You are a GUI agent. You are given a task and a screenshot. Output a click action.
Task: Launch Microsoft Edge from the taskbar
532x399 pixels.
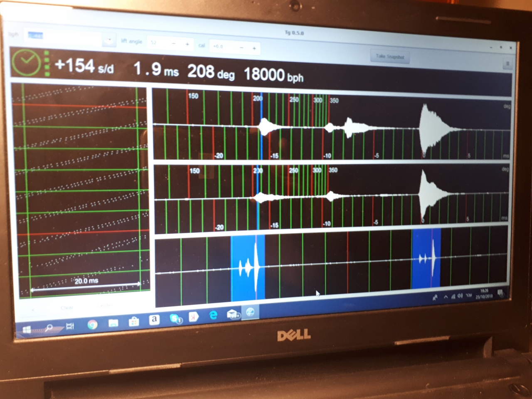click(213, 315)
